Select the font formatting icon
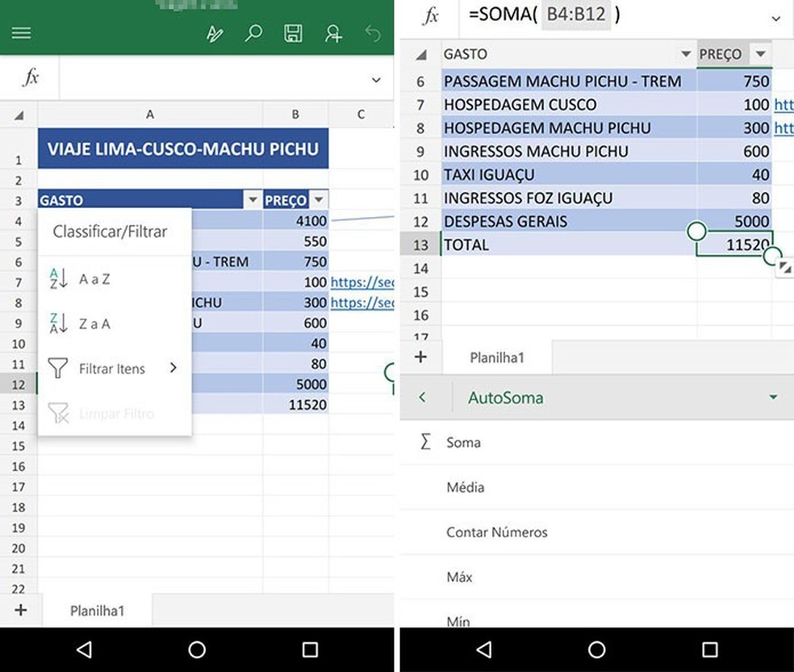 [x=214, y=32]
